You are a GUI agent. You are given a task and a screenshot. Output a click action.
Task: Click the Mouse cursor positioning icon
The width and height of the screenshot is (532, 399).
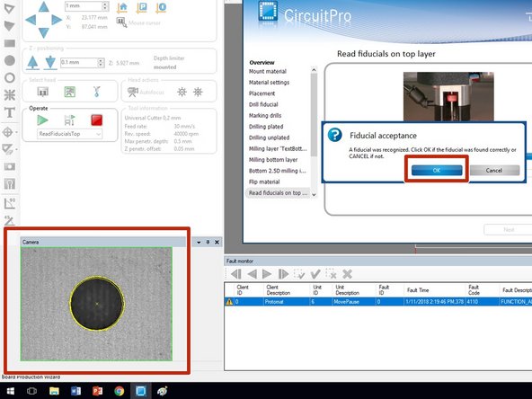tap(121, 22)
